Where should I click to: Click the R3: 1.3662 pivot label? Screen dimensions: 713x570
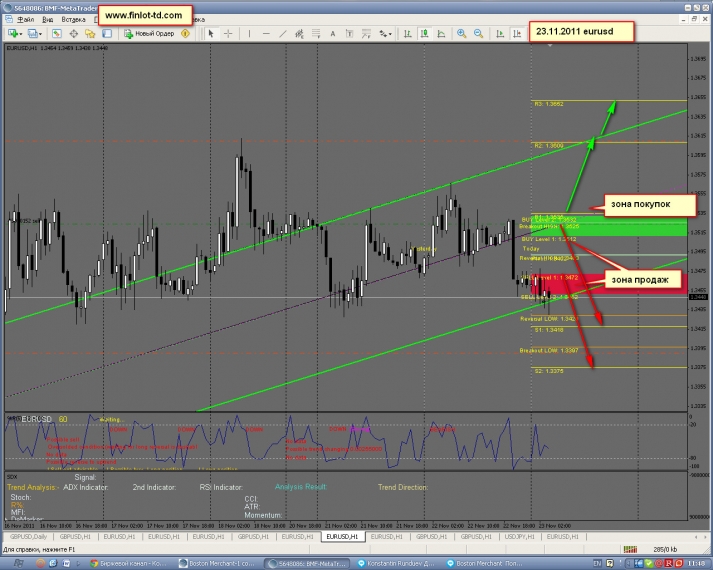click(x=549, y=104)
